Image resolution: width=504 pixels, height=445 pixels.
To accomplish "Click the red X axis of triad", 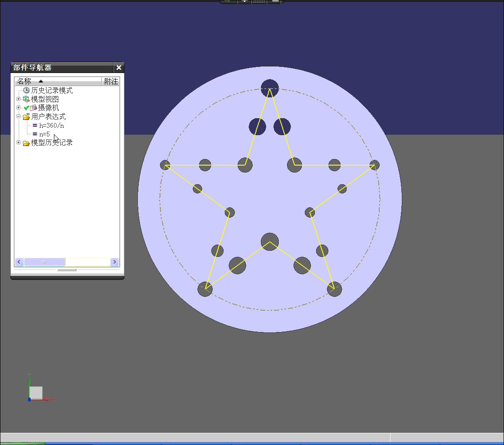I will [x=47, y=399].
